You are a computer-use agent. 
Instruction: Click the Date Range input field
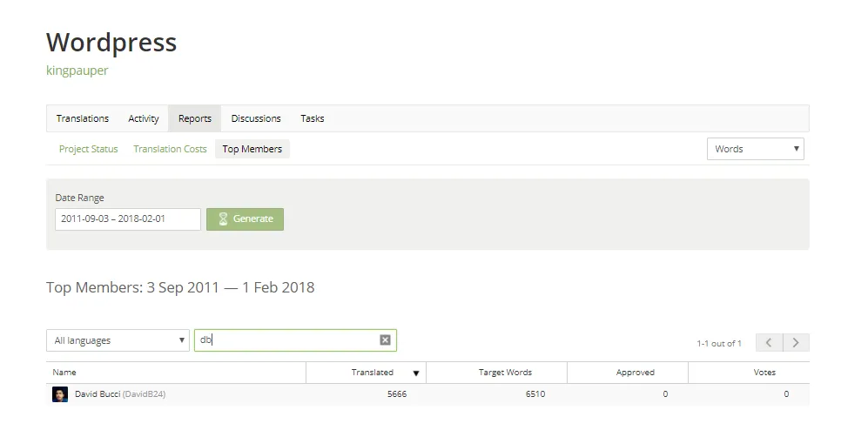128,219
